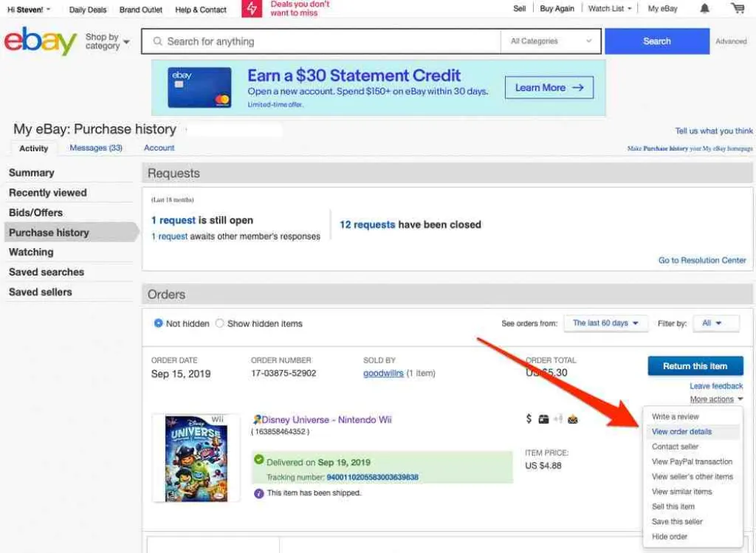Focus the Search for anything field
This screenshot has height=553, width=756.
click(321, 41)
